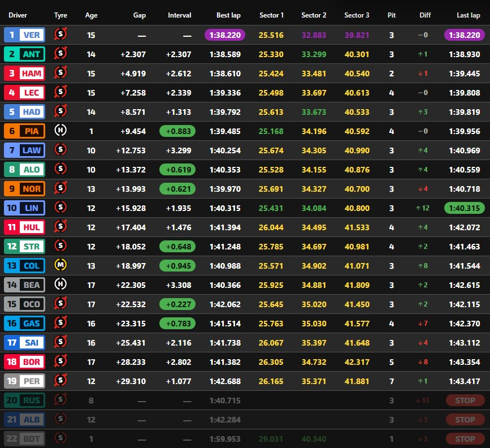Click the medium tyre icon in COL's row
The height and width of the screenshot is (448, 490).
click(60, 265)
